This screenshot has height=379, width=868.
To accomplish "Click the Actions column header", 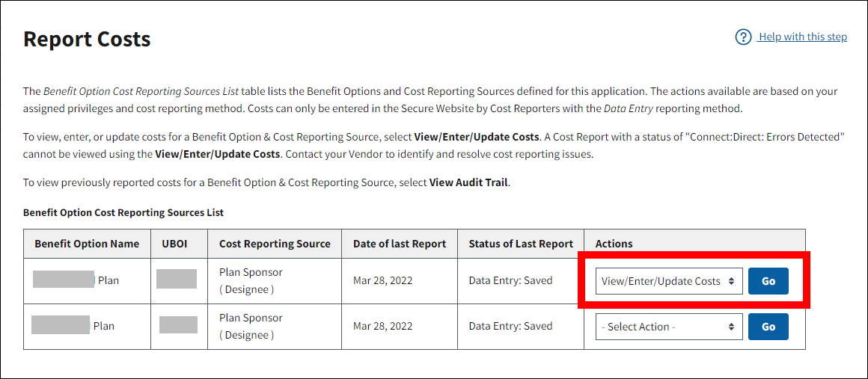I will pos(614,244).
